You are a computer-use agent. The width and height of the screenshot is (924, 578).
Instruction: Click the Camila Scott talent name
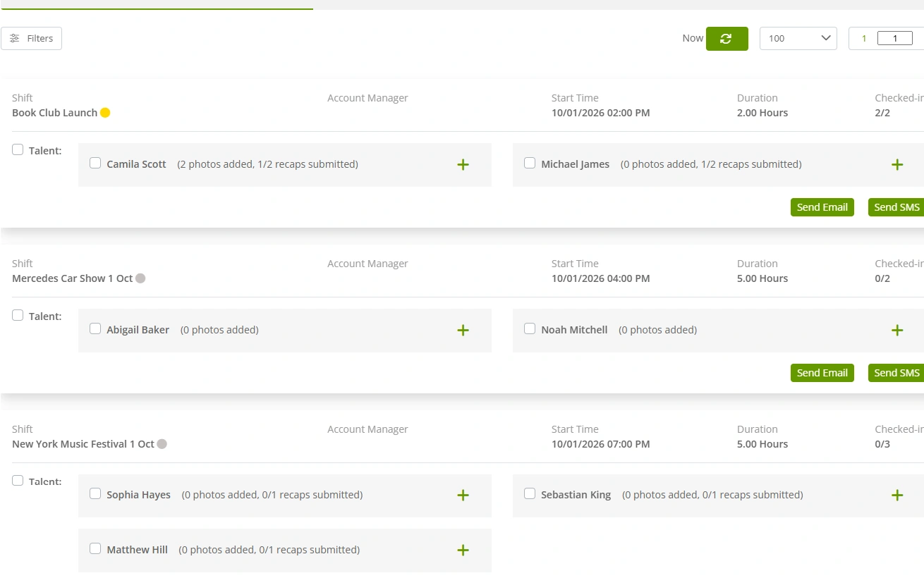(x=136, y=164)
